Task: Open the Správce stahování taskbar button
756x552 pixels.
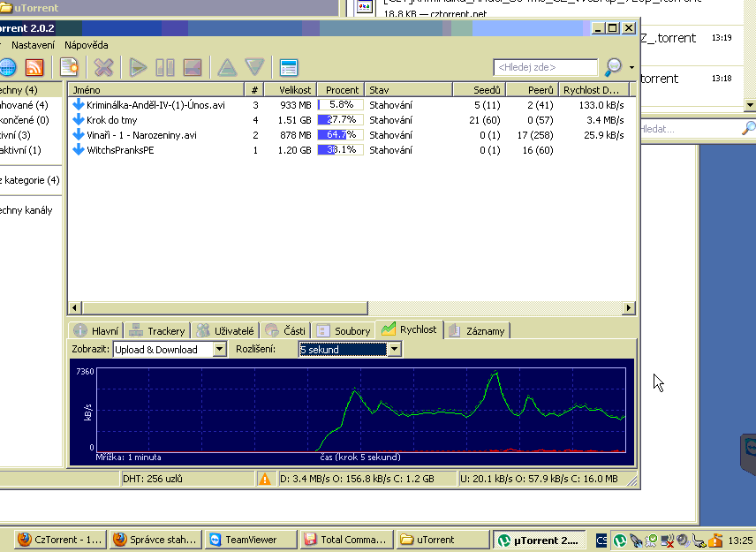Action: 155,540
